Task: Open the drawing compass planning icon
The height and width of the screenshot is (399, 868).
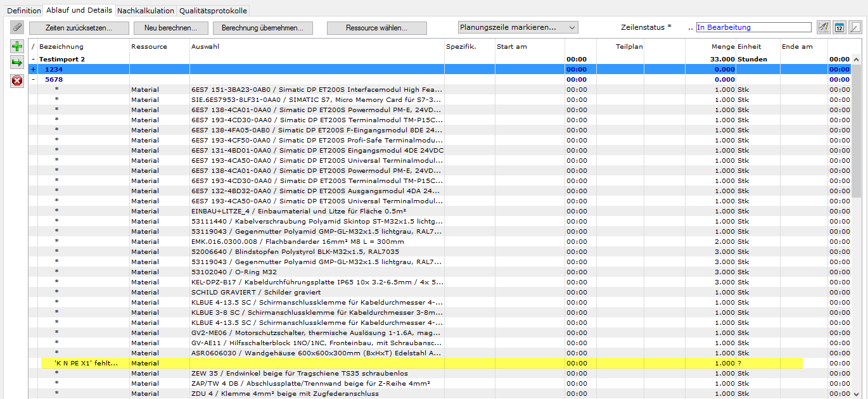Action: tap(824, 28)
